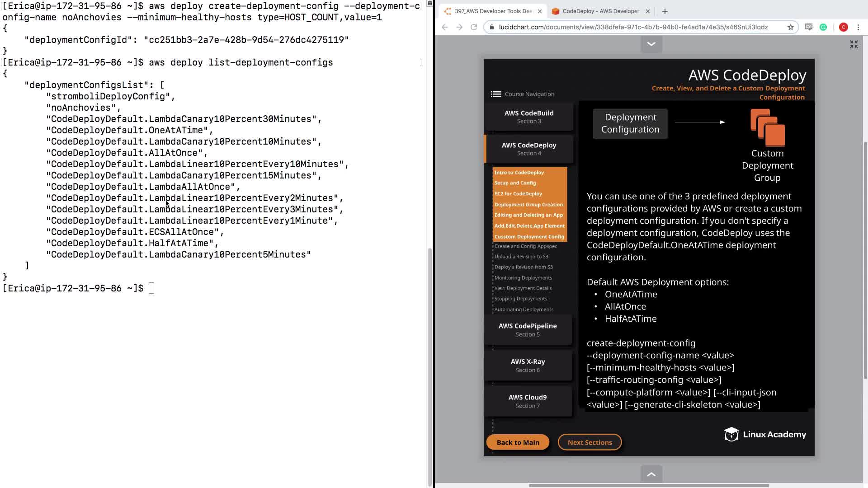The image size is (868, 488).
Task: Click the browser forward arrow
Action: coord(459,27)
